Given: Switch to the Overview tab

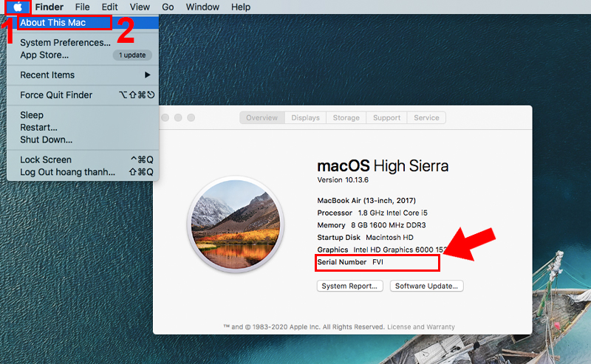Looking at the screenshot, I should (262, 117).
